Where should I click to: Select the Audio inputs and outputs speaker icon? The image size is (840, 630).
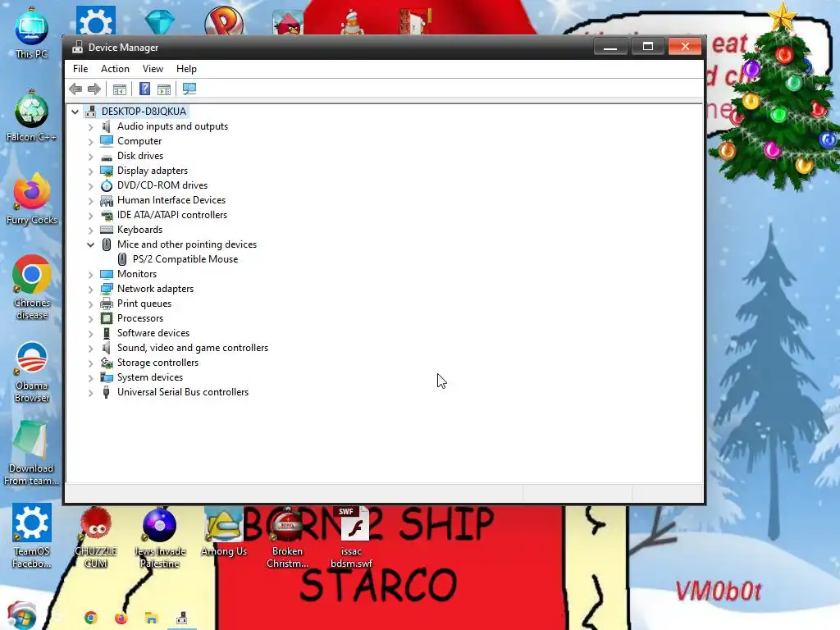pos(107,126)
